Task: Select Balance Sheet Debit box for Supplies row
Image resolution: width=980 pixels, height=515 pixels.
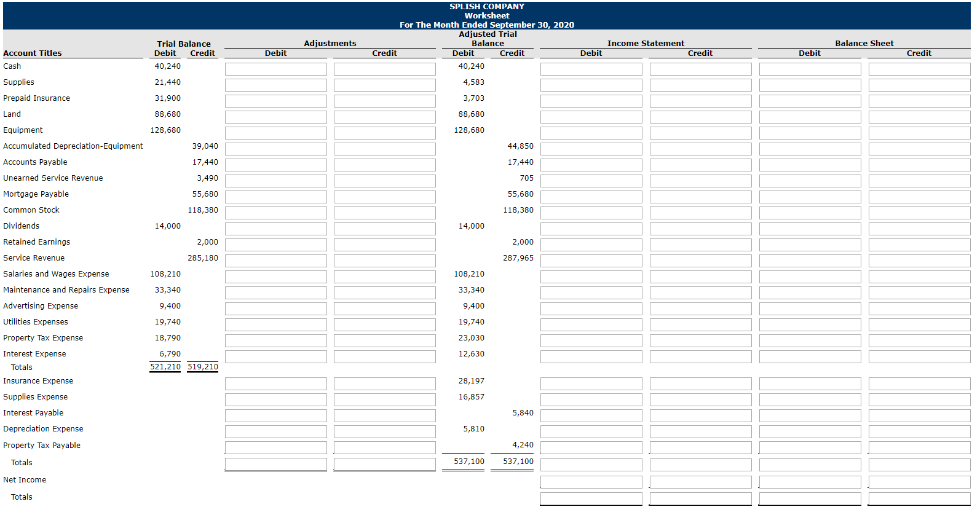Action: (810, 85)
